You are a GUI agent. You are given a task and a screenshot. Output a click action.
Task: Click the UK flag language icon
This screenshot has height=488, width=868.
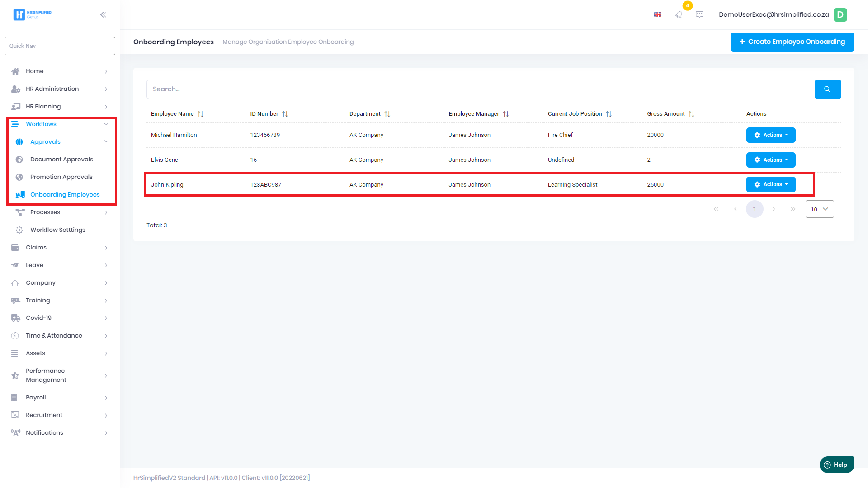[658, 15]
